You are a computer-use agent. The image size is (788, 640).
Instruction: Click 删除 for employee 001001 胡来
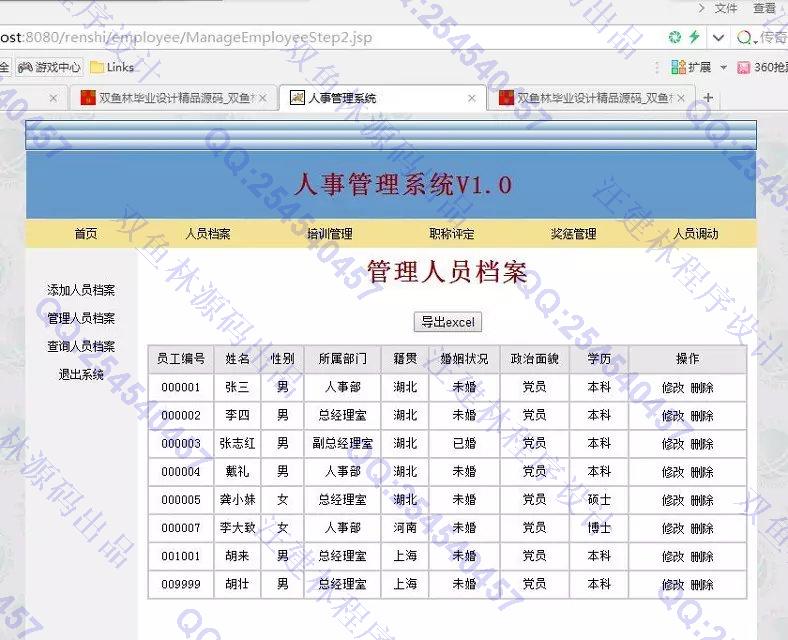(702, 556)
